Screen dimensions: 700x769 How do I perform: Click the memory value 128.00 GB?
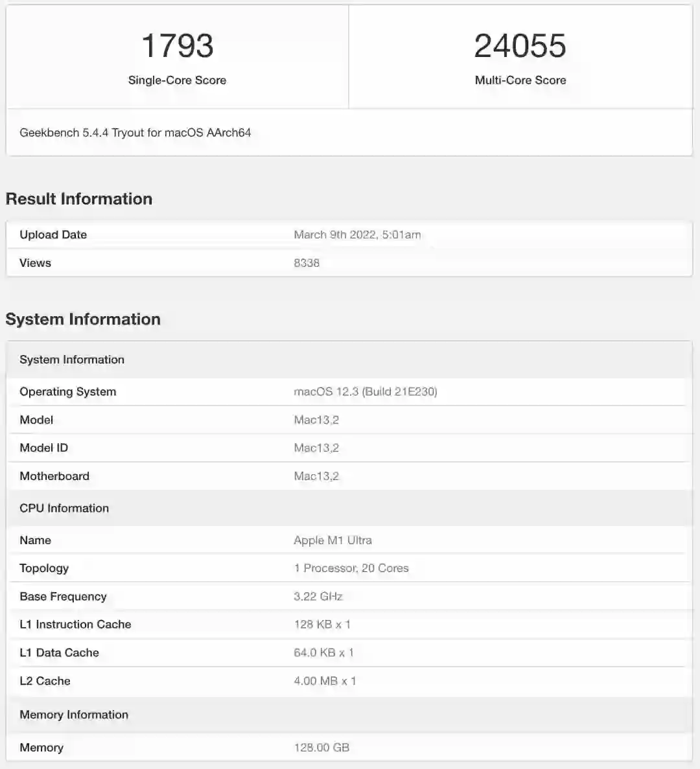click(321, 748)
